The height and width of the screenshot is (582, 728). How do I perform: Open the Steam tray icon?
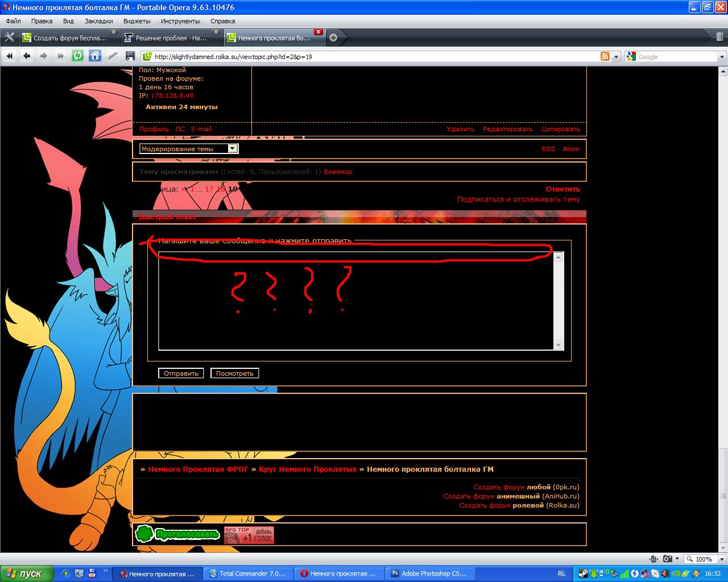[x=584, y=573]
